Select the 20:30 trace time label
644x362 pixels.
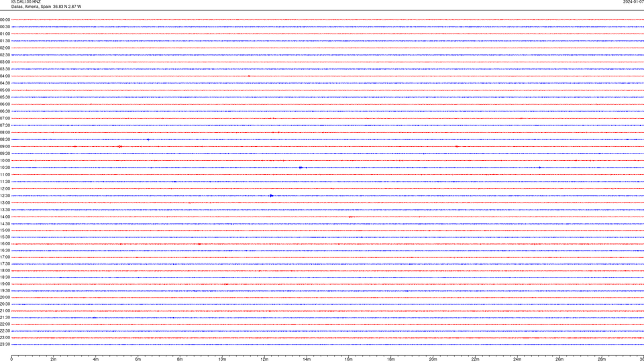pyautogui.click(x=5, y=304)
